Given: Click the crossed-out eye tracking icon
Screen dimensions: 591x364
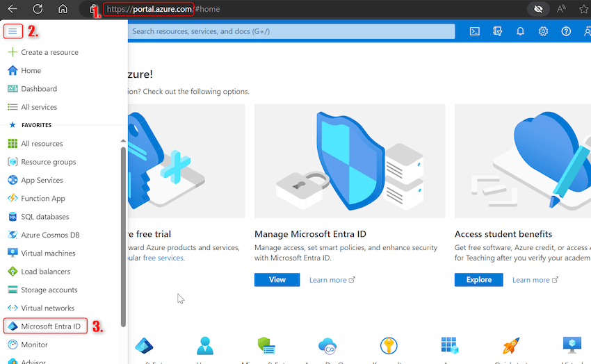Looking at the screenshot, I should click(538, 8).
